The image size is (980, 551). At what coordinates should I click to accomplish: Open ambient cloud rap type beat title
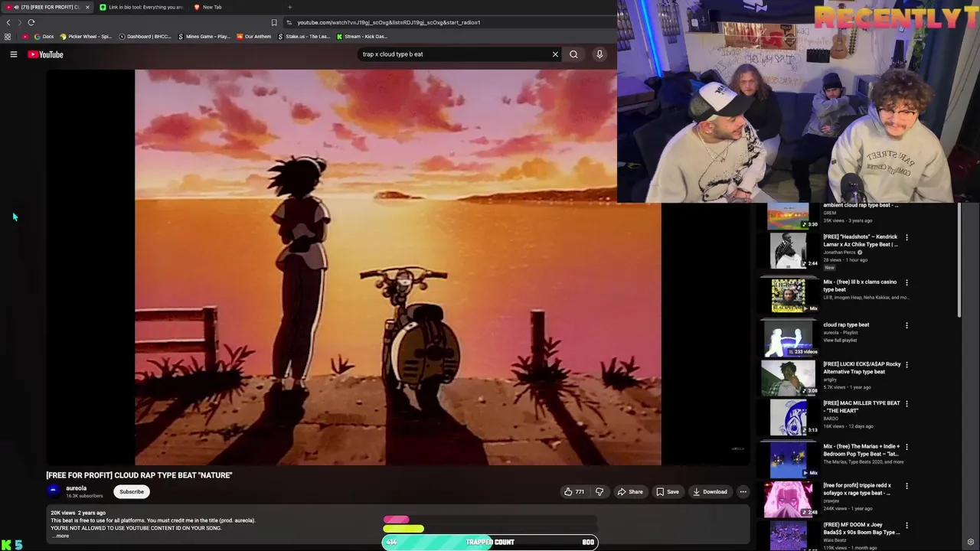point(861,205)
